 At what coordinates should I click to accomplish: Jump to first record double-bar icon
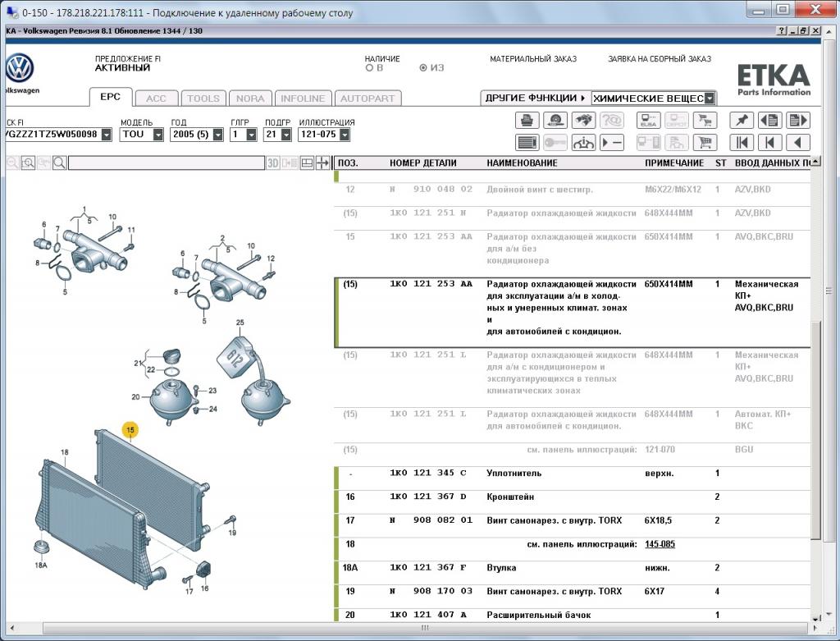[742, 143]
